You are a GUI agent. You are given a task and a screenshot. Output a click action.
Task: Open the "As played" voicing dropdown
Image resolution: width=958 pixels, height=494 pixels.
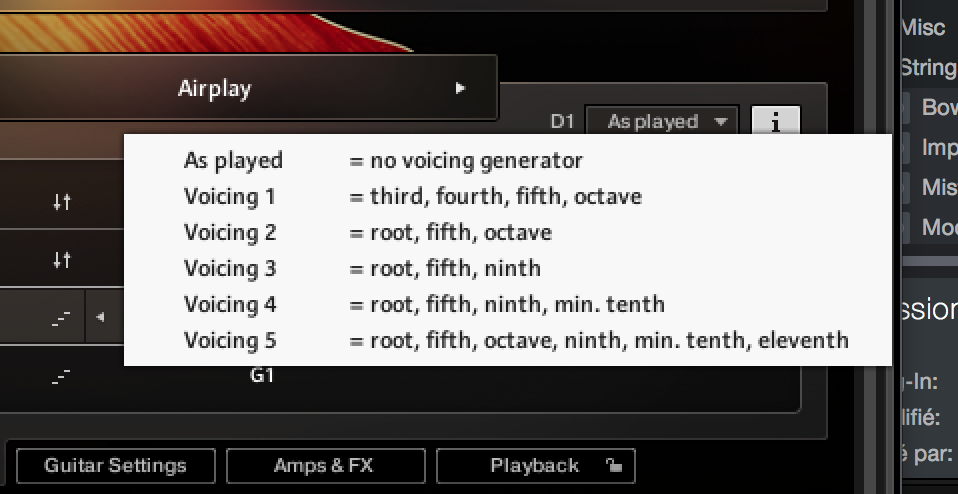pos(661,122)
